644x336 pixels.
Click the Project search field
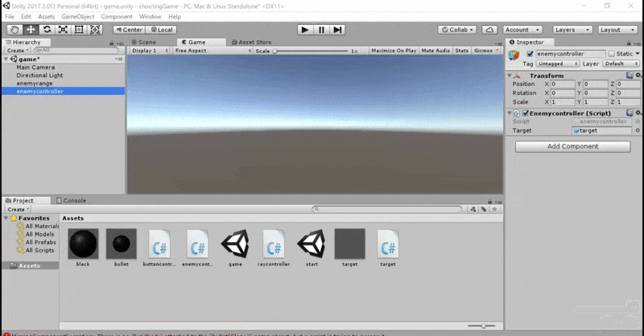pos(386,209)
